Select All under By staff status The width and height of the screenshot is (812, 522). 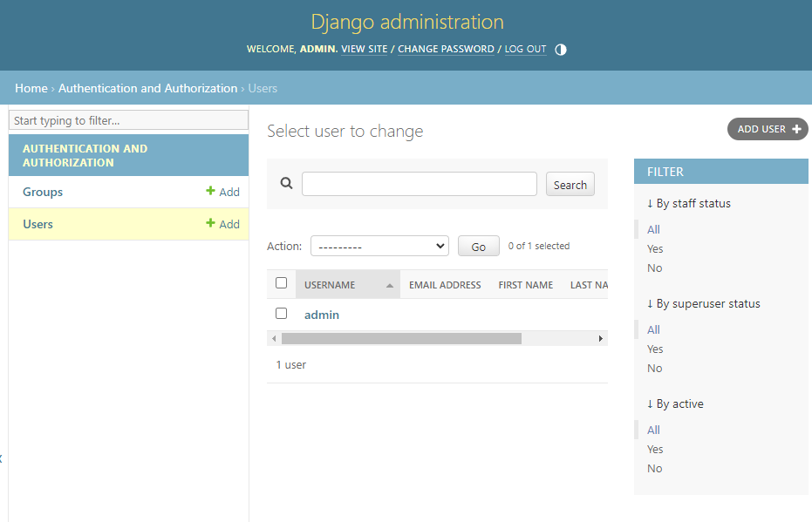pyautogui.click(x=653, y=230)
